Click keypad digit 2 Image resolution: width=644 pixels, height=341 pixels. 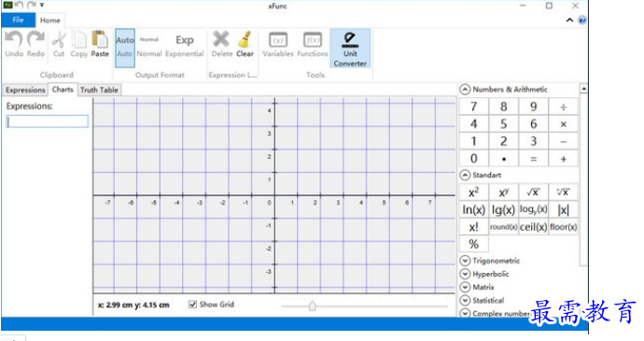pos(504,141)
